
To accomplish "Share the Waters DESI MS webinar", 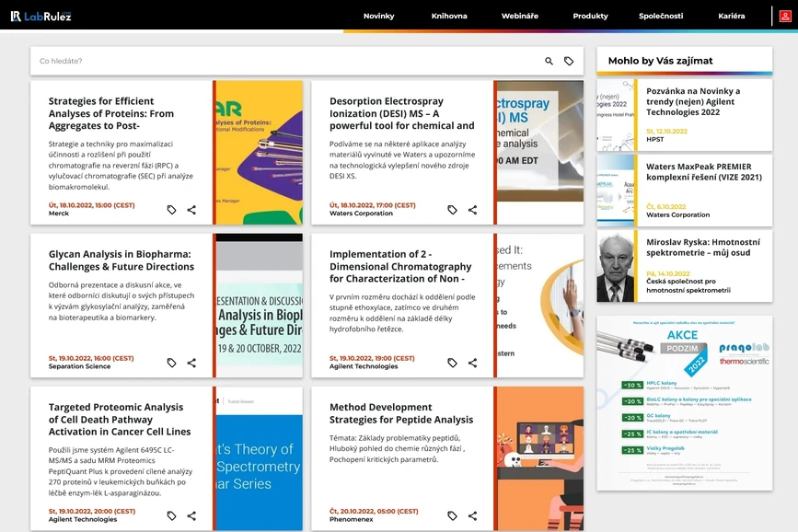I will point(472,210).
